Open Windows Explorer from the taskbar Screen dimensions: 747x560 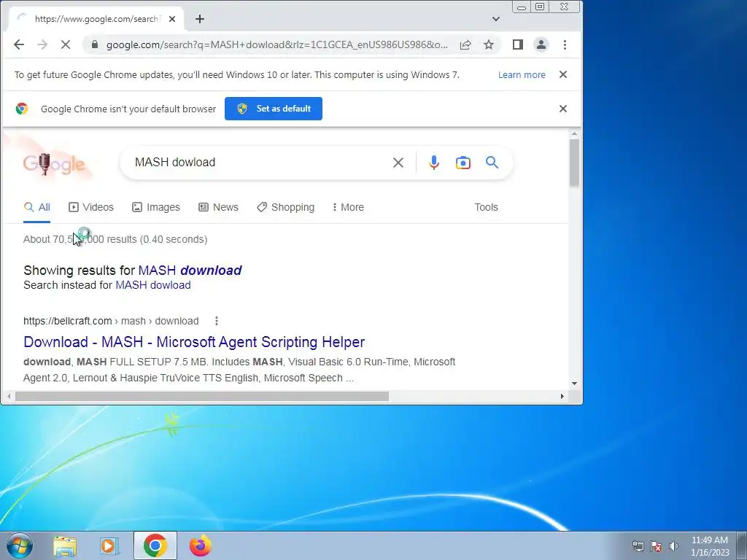tap(65, 546)
